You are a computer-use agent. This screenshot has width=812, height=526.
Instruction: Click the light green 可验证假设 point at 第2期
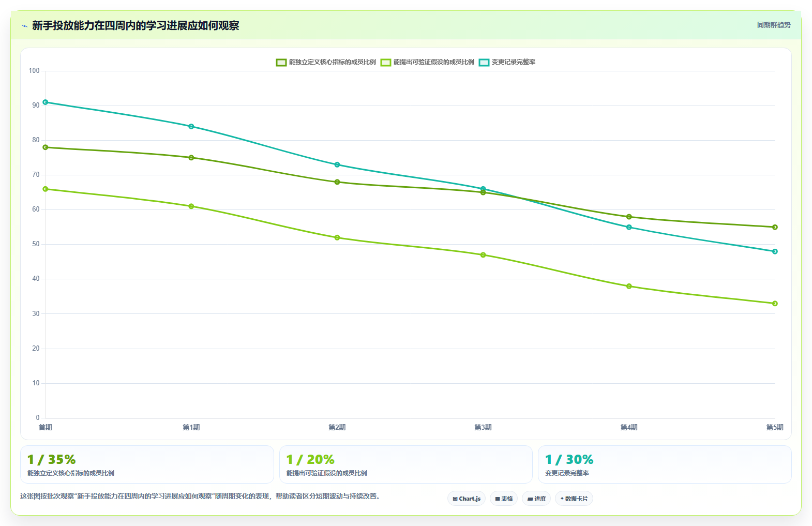click(337, 237)
